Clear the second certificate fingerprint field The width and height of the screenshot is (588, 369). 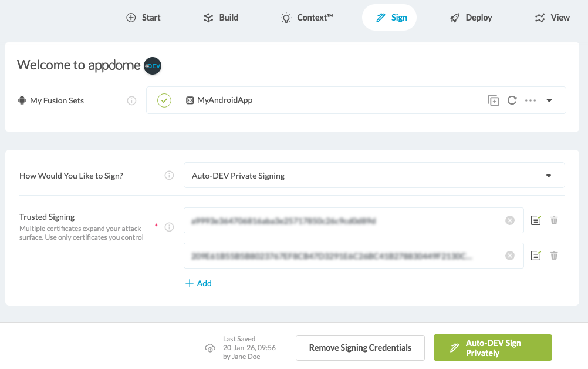click(510, 256)
